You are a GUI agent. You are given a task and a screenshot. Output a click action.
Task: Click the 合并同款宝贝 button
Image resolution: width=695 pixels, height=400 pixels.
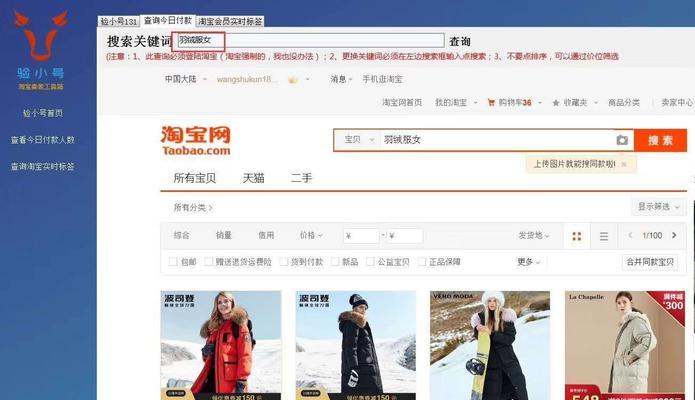650,262
